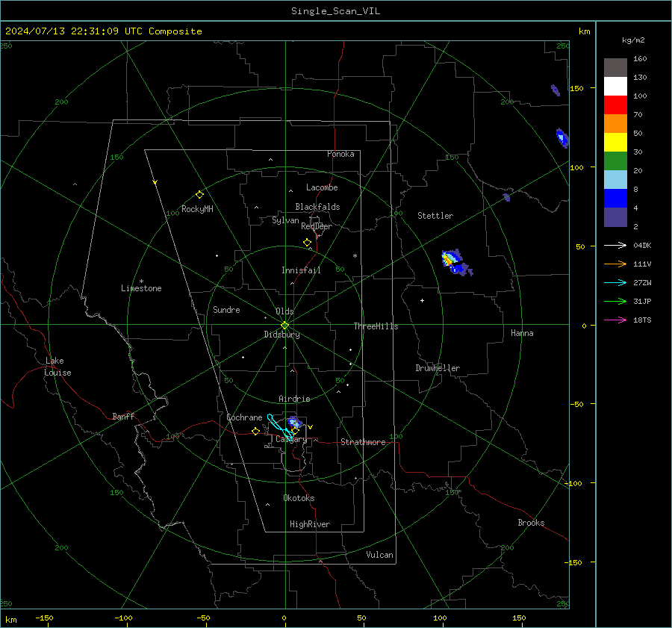672x628 pixels.
Task: Pick the white 100-130 legend color
Action: tap(615, 87)
